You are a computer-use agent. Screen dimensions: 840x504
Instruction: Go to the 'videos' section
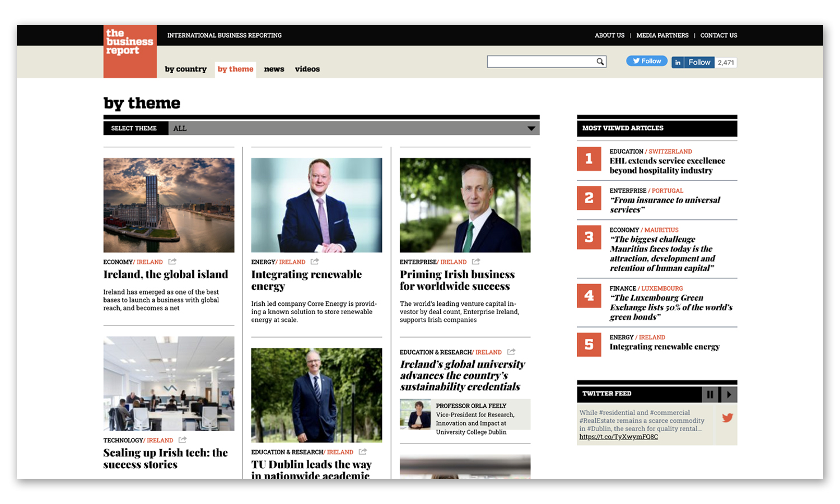tap(307, 69)
